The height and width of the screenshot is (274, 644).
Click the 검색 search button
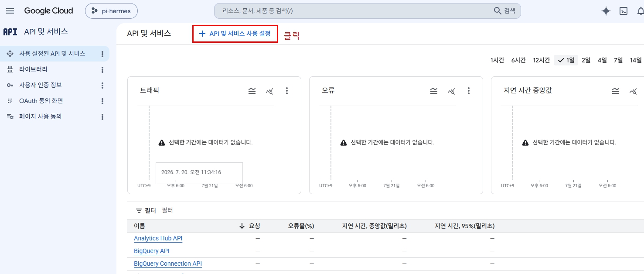coord(504,11)
